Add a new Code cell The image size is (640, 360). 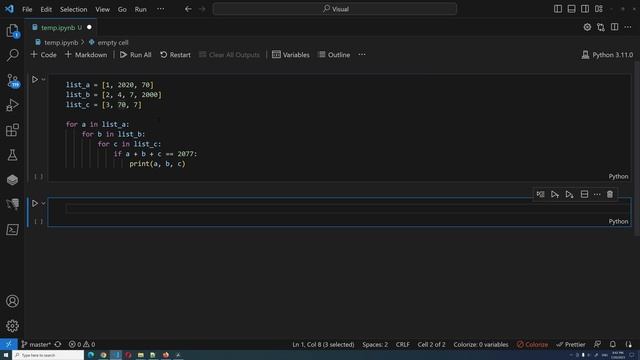(x=43, y=55)
